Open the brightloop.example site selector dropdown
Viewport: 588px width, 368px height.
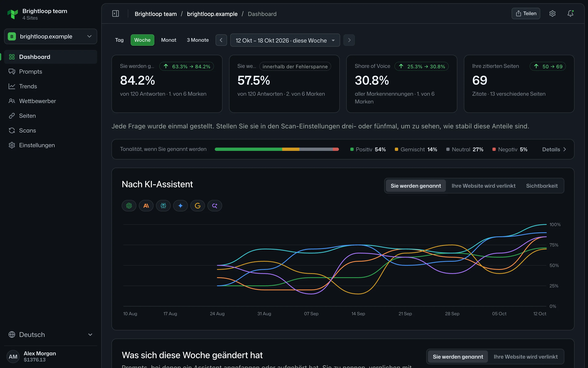click(51, 37)
